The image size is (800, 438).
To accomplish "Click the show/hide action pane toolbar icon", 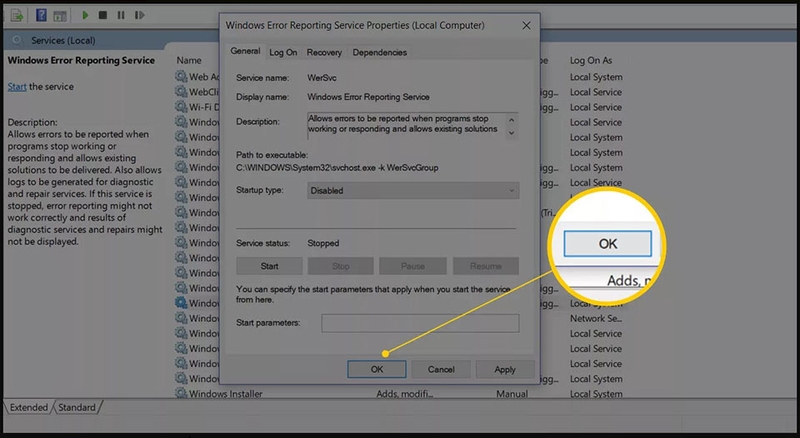I will pyautogui.click(x=60, y=15).
